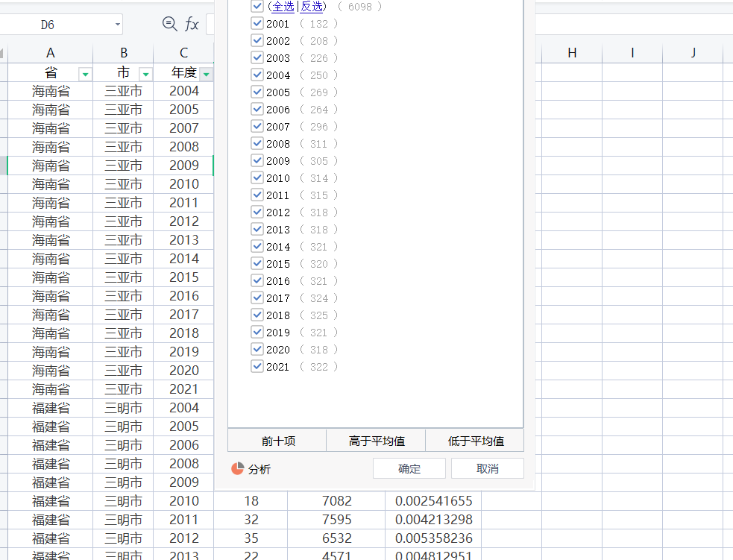Uncheck the 2017 filter checkbox
Image resolution: width=733 pixels, height=560 pixels.
257,298
